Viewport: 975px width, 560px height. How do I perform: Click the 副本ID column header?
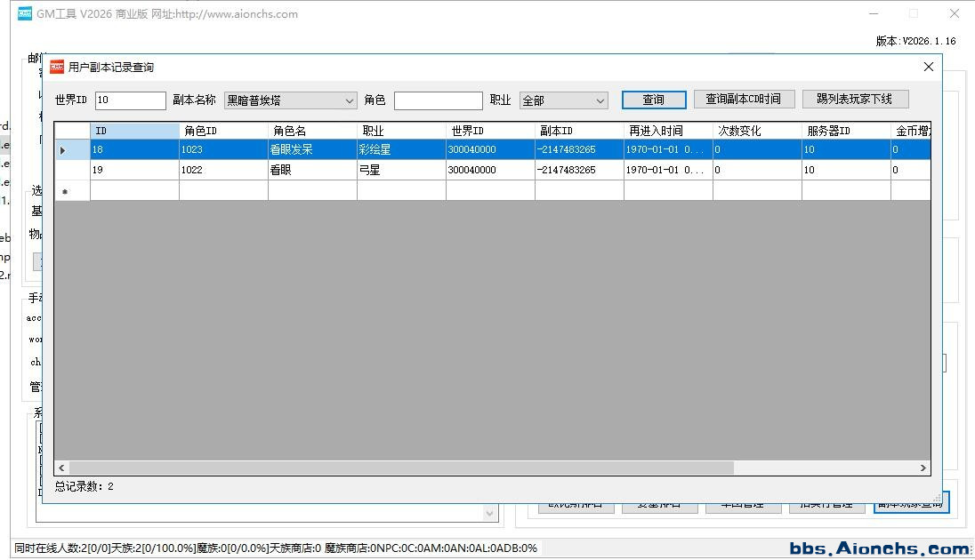578,131
